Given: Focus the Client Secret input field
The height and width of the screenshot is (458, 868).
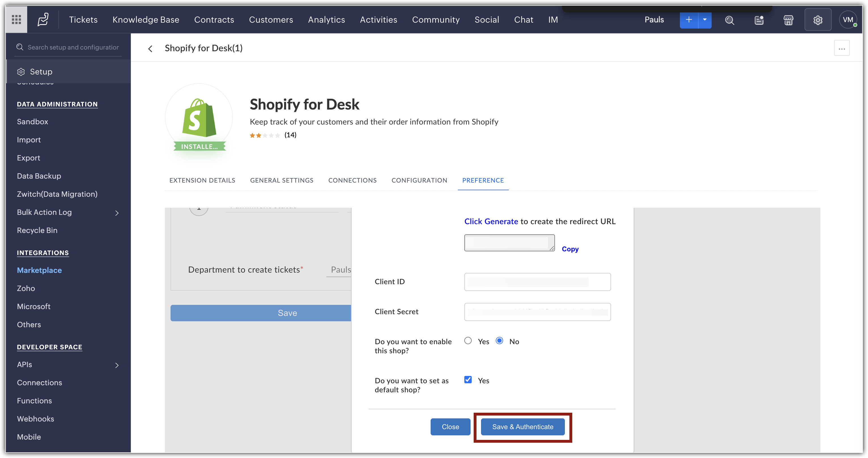Looking at the screenshot, I should coord(537,311).
